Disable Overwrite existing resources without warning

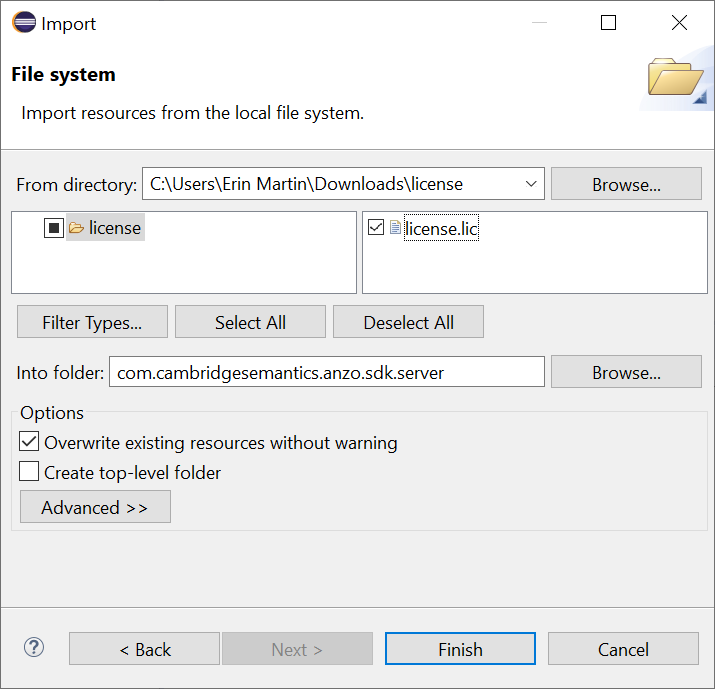click(29, 442)
